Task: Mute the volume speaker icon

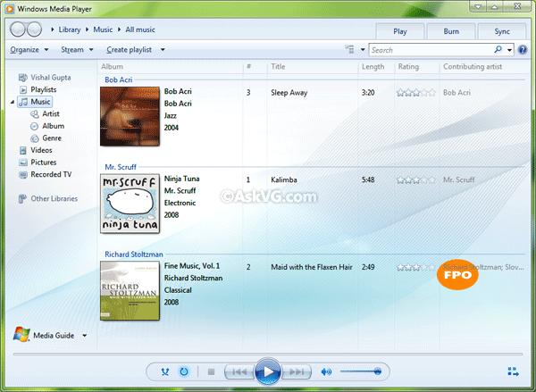Action: [326, 371]
